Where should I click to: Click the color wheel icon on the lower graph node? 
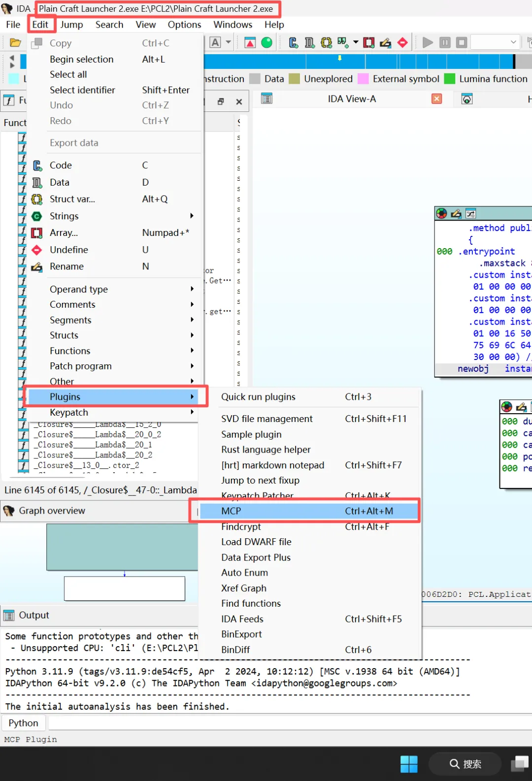pos(507,407)
